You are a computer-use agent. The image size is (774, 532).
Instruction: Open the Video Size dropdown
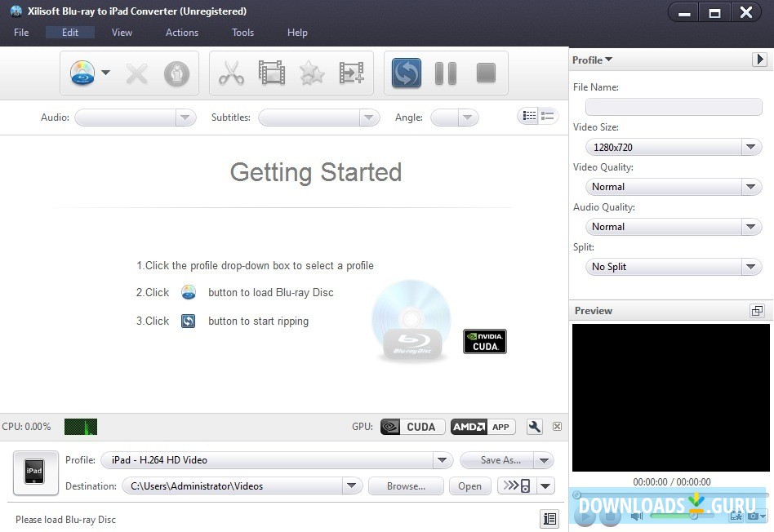(x=750, y=147)
